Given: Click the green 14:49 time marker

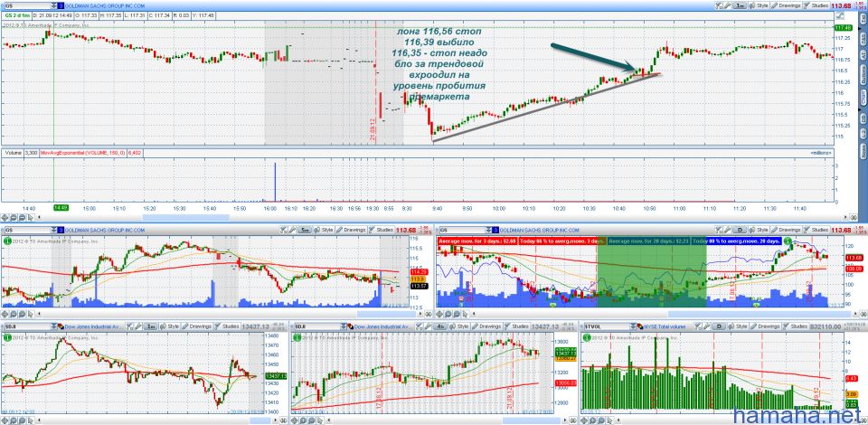Looking at the screenshot, I should 60,207.
